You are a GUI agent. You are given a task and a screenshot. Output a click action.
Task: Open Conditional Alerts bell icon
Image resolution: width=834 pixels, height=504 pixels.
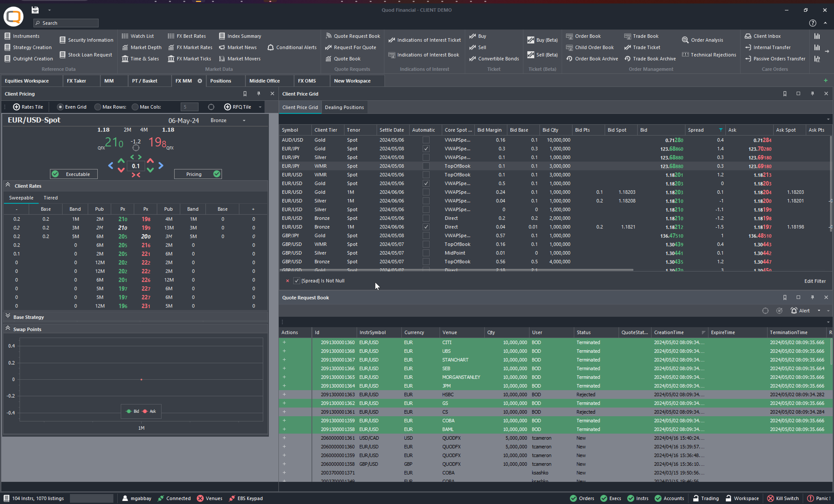coord(270,47)
